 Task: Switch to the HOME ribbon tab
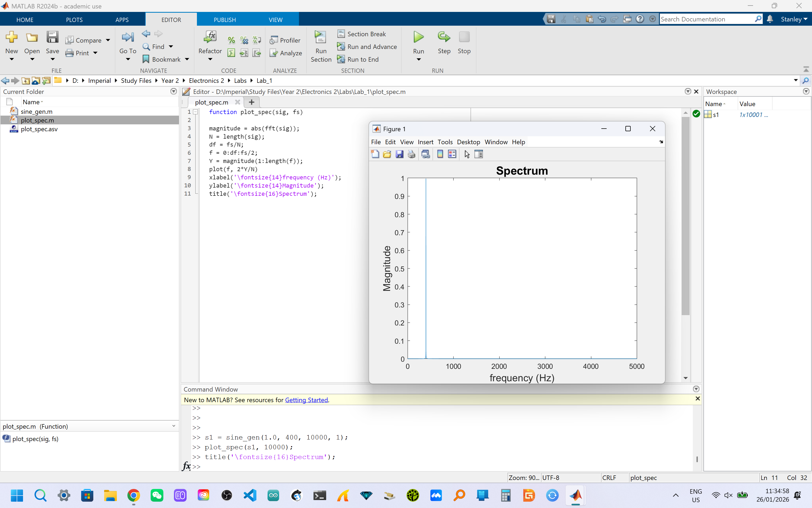click(x=25, y=20)
